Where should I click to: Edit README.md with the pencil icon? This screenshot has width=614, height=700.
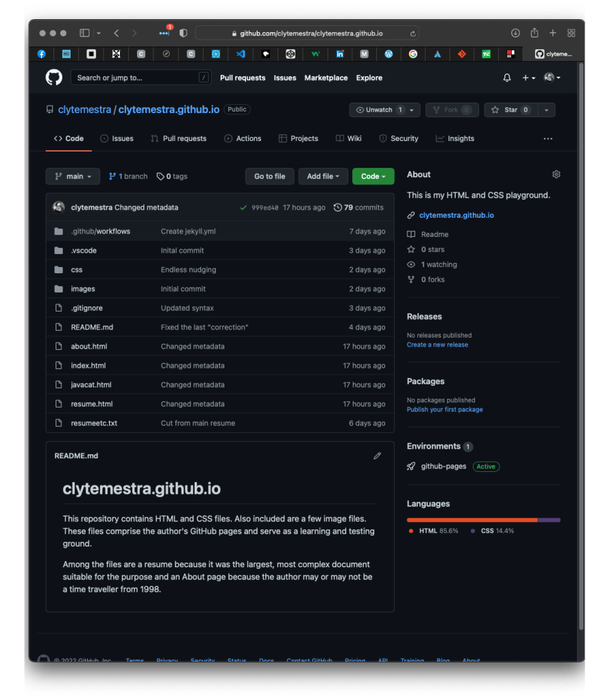tap(377, 456)
